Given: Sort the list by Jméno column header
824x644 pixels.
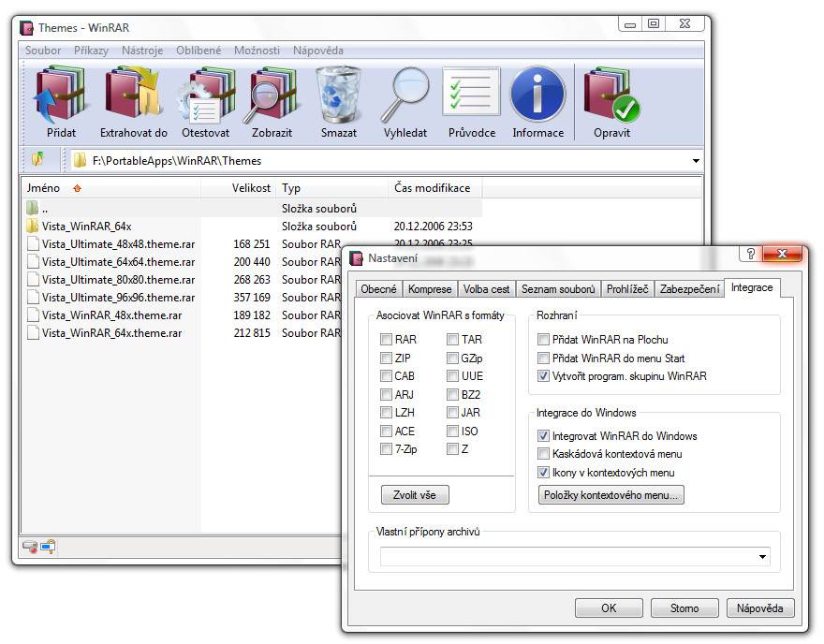Looking at the screenshot, I should [44, 188].
